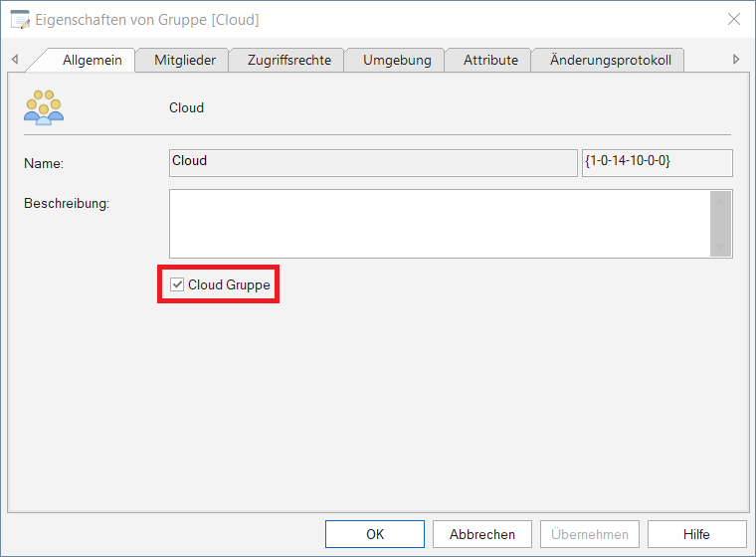
Task: Click the Name field containing Cloud
Action: (372, 162)
